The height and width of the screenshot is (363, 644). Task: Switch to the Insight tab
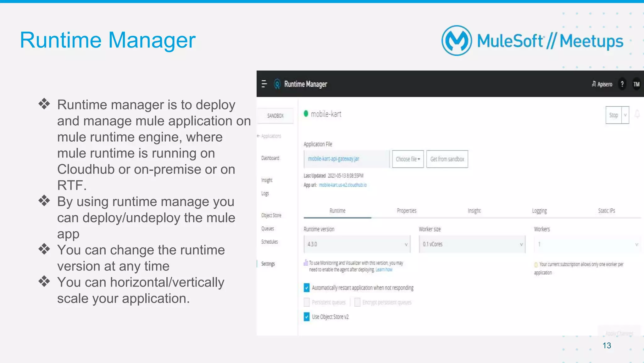coord(474,211)
